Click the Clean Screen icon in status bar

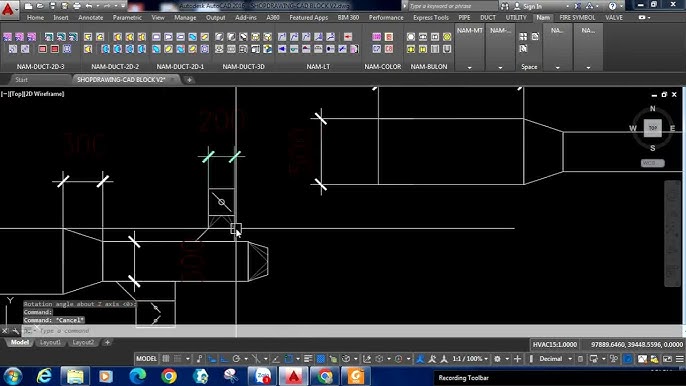point(667,359)
